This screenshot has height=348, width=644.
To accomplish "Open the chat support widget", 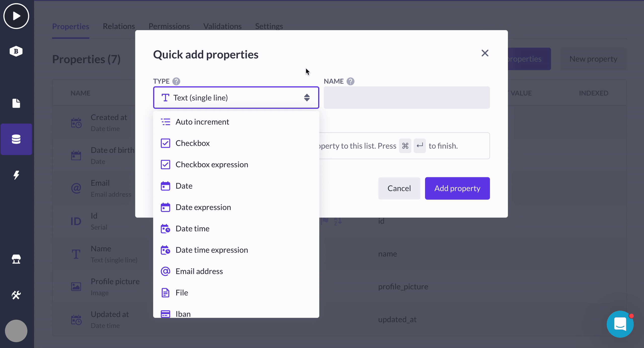I will coord(620,324).
